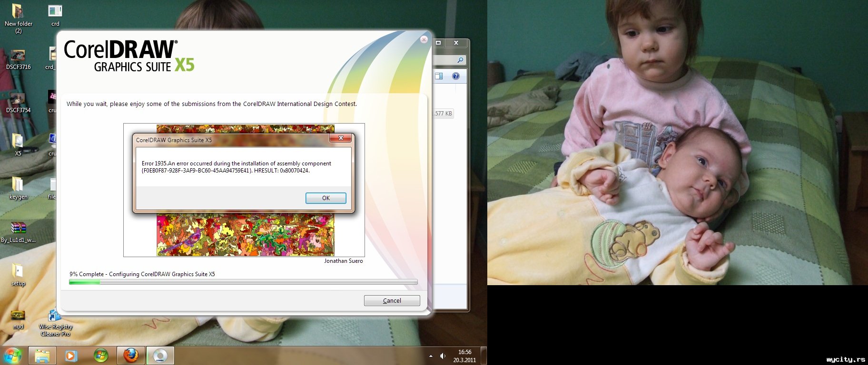Select the "nud" desktop icon
The height and width of the screenshot is (365, 868).
(x=18, y=319)
